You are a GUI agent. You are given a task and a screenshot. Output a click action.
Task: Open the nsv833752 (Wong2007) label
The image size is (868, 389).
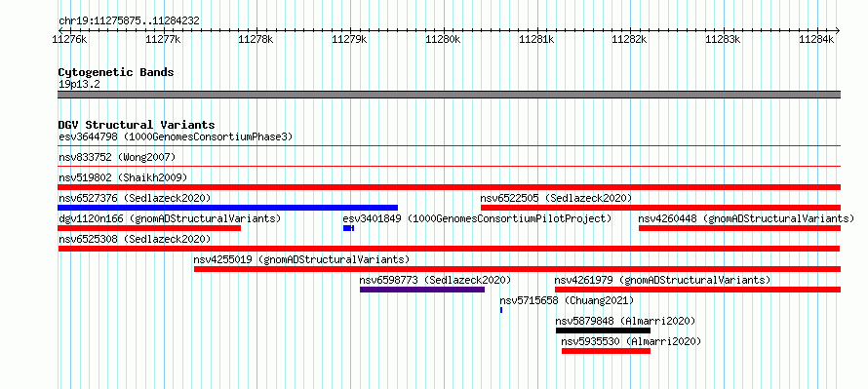(117, 157)
